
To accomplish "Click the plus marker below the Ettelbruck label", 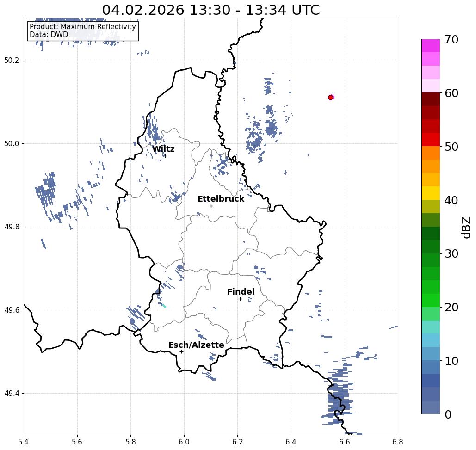I will 211,206.
